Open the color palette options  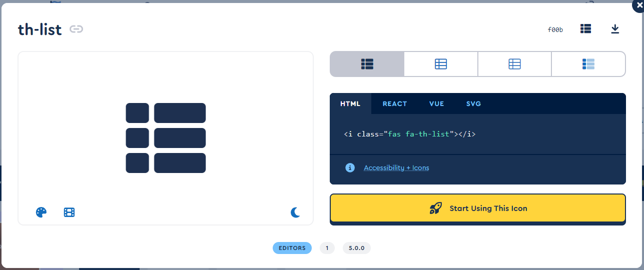[41, 212]
